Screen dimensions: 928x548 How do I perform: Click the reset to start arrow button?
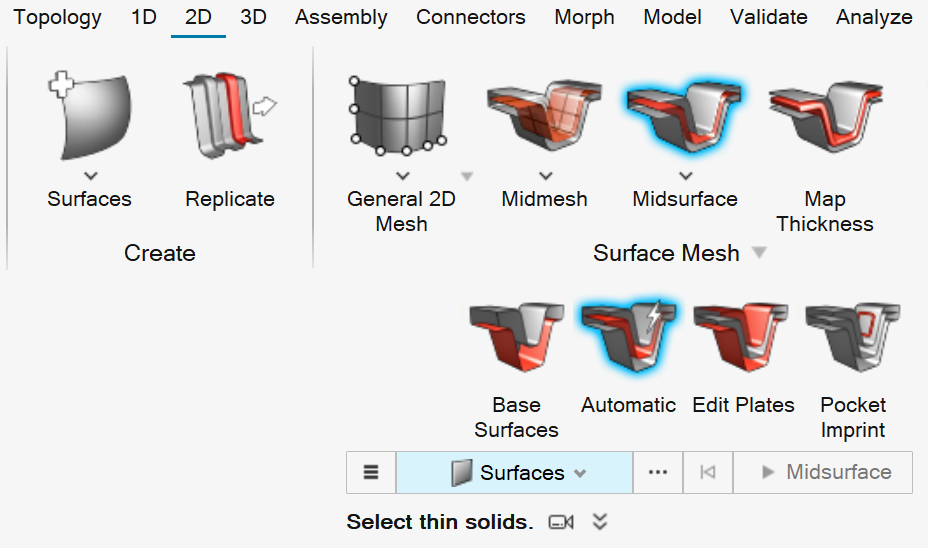pos(708,473)
